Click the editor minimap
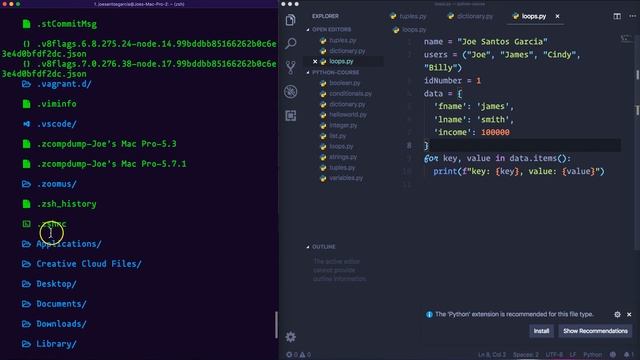640x360 pixels. (x=626, y=39)
